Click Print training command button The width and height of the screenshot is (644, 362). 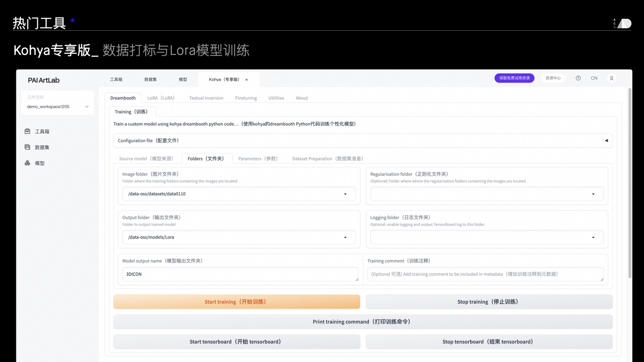(x=363, y=322)
